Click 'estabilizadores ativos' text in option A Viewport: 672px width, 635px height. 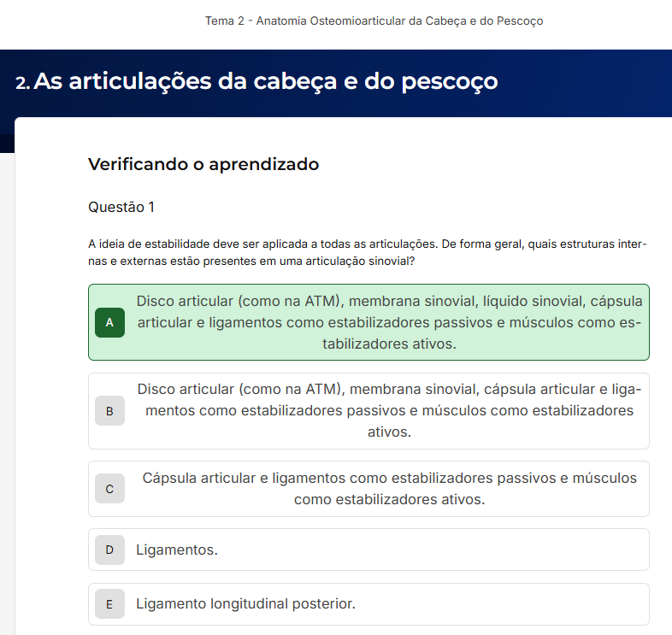[x=389, y=344]
